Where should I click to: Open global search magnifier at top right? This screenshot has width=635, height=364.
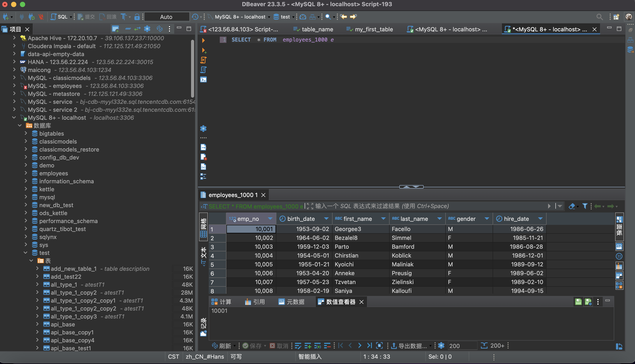click(x=599, y=17)
